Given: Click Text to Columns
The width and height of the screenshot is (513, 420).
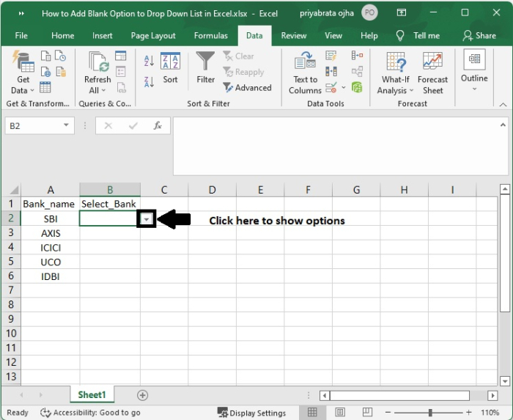Looking at the screenshot, I should pos(305,73).
